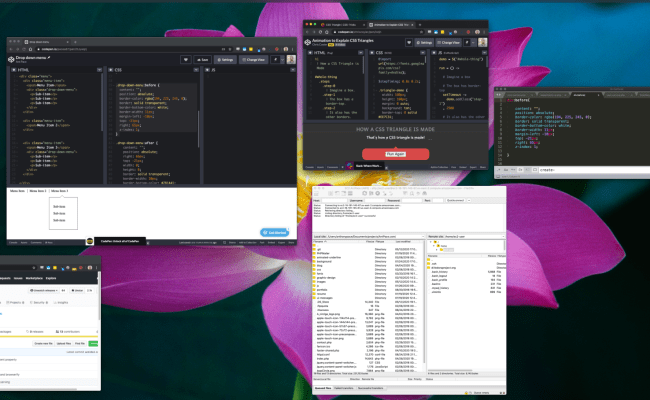Screen dimensions: 650x400
Task: Open Quickconnect history dropdown in FileZilla
Action: 469,200
